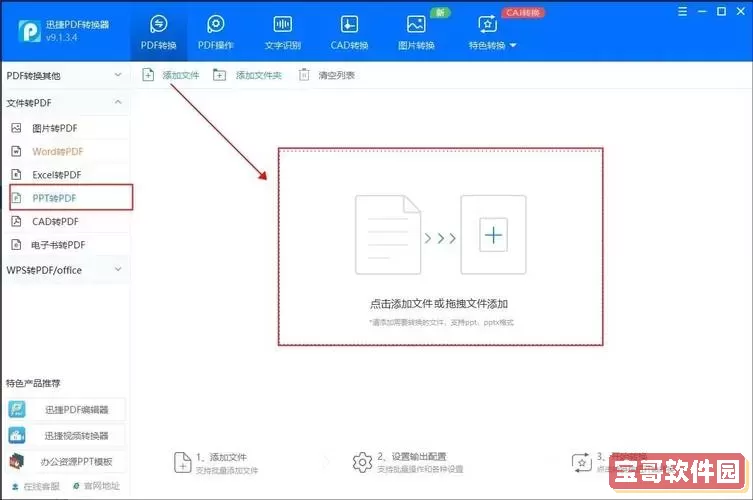Click the 迅捷PDF编辑器 product icon
The image size is (753, 500).
pos(17,409)
